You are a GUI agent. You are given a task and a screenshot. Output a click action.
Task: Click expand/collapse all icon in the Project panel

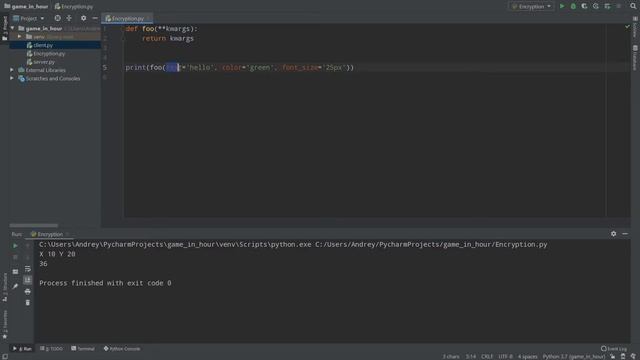pyautogui.click(x=69, y=18)
